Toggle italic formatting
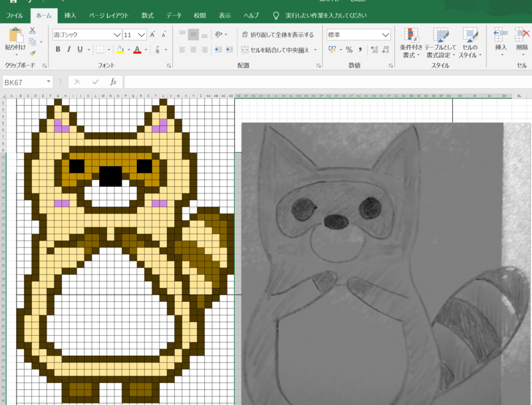The image size is (532, 405). click(x=69, y=49)
